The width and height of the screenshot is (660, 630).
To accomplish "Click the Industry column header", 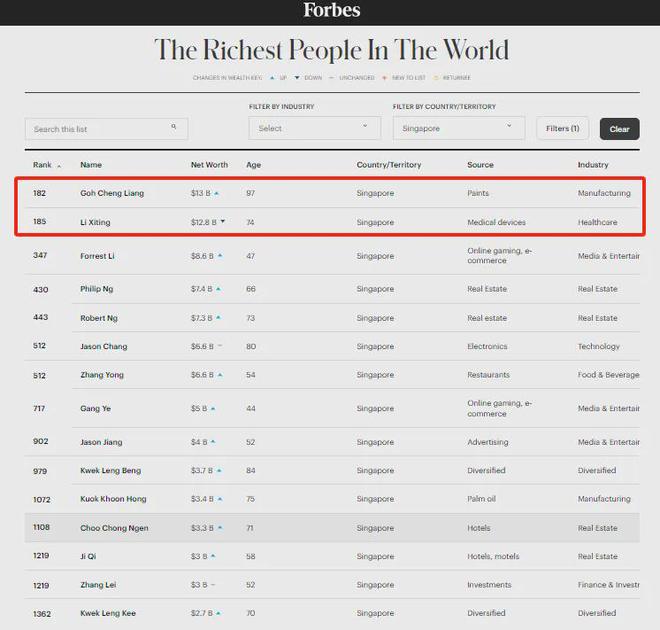I will pos(593,165).
